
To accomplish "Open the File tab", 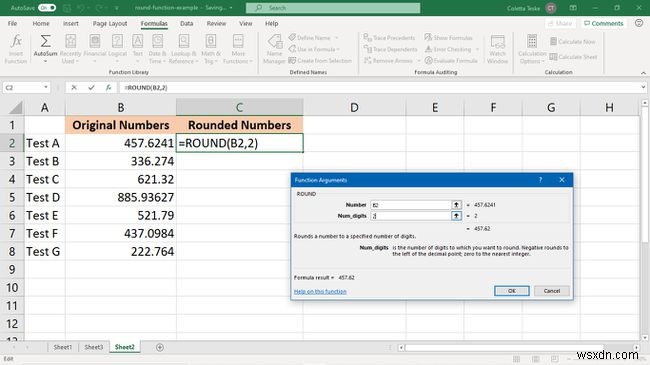I will 12,24.
